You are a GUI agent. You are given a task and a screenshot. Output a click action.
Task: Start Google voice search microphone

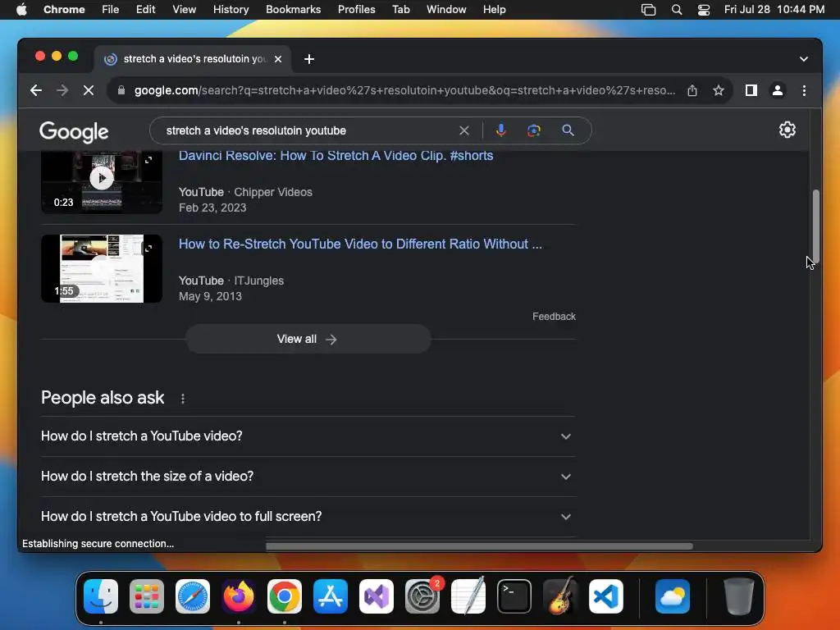click(501, 130)
